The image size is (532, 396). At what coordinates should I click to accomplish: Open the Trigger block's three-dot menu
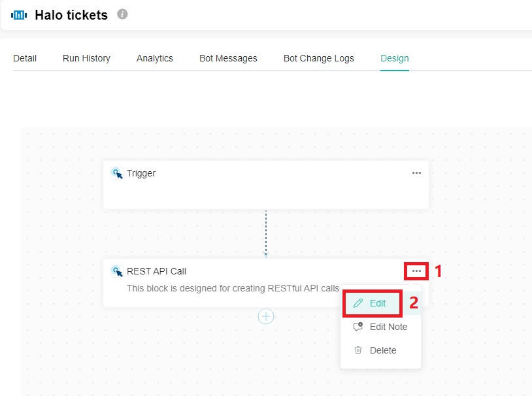tap(416, 173)
